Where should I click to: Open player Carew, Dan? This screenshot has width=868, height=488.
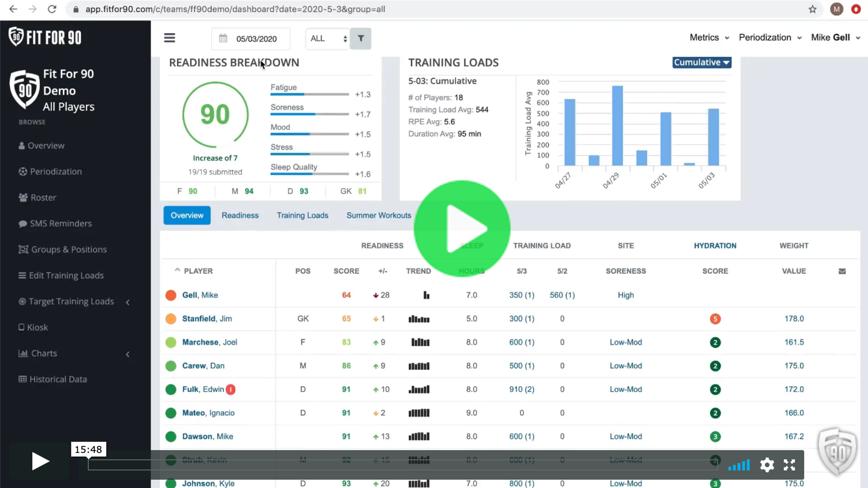(203, 366)
